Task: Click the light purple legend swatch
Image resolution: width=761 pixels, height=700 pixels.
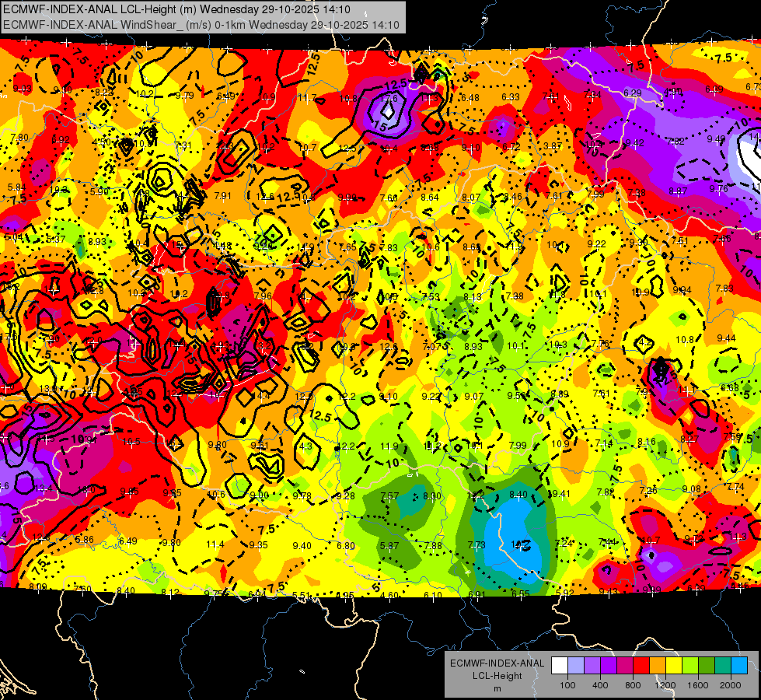Action: [592, 665]
